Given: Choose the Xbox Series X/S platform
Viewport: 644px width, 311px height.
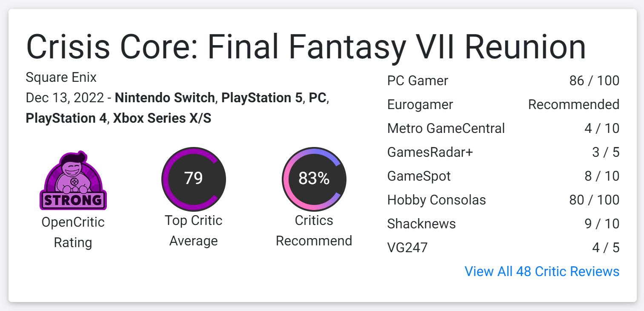Looking at the screenshot, I should pyautogui.click(x=162, y=118).
